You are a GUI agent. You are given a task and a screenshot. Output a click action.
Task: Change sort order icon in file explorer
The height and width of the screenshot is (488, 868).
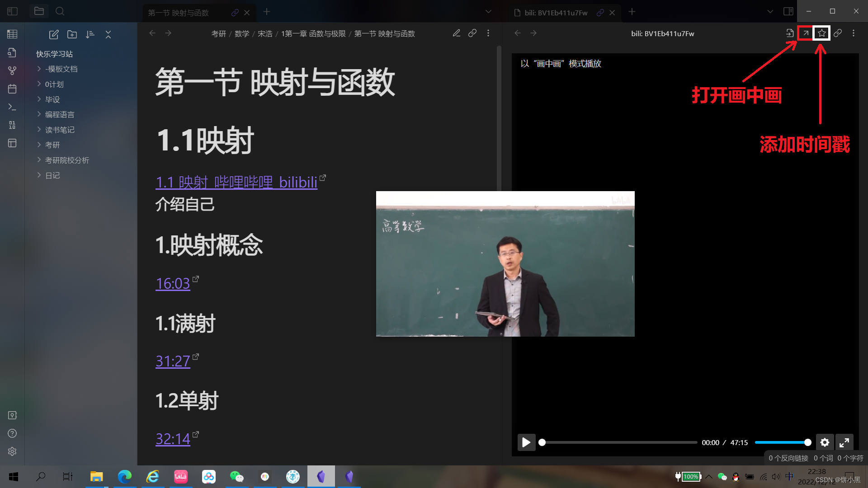[x=90, y=34]
